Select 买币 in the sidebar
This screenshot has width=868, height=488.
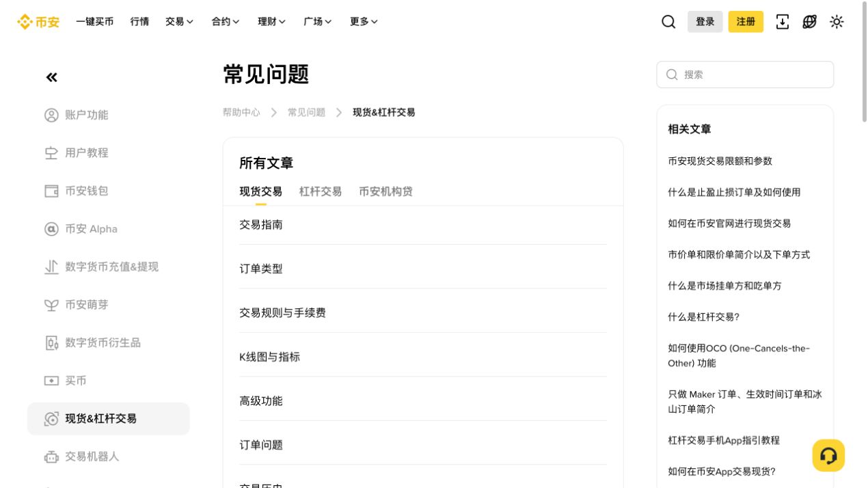[109, 381]
